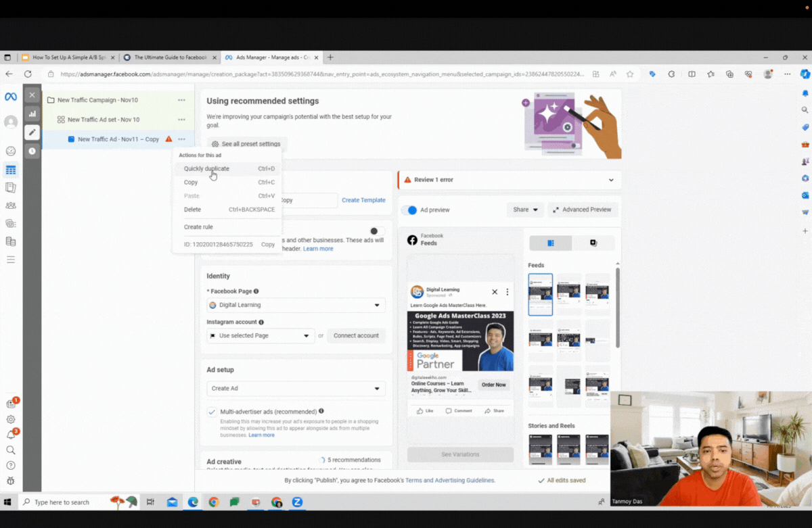Open the sidebar settings gear icon

[11, 419]
